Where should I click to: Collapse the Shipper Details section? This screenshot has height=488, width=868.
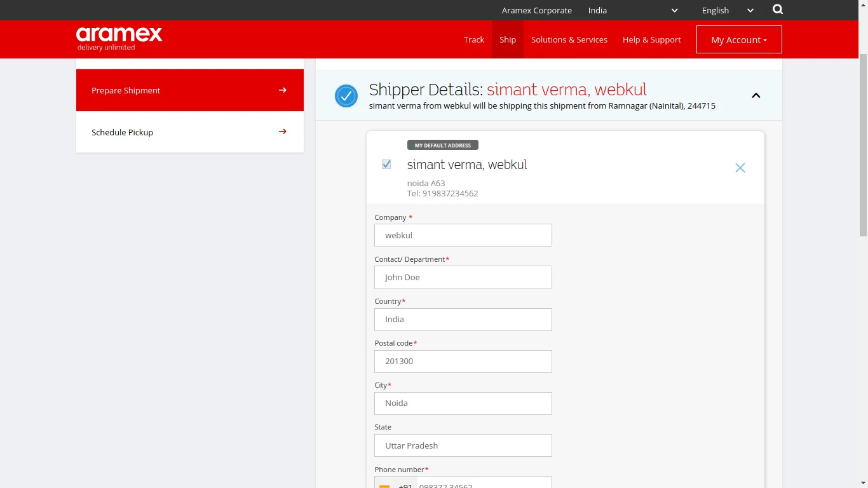756,95
